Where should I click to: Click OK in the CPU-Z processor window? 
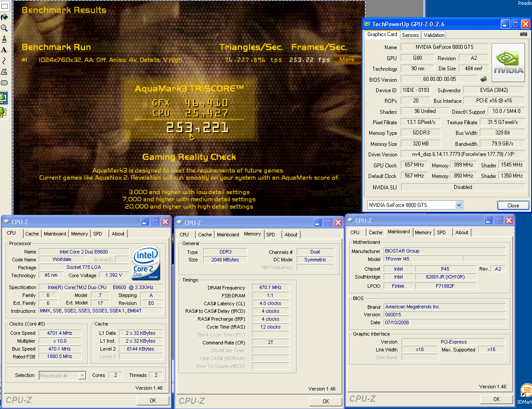153,401
